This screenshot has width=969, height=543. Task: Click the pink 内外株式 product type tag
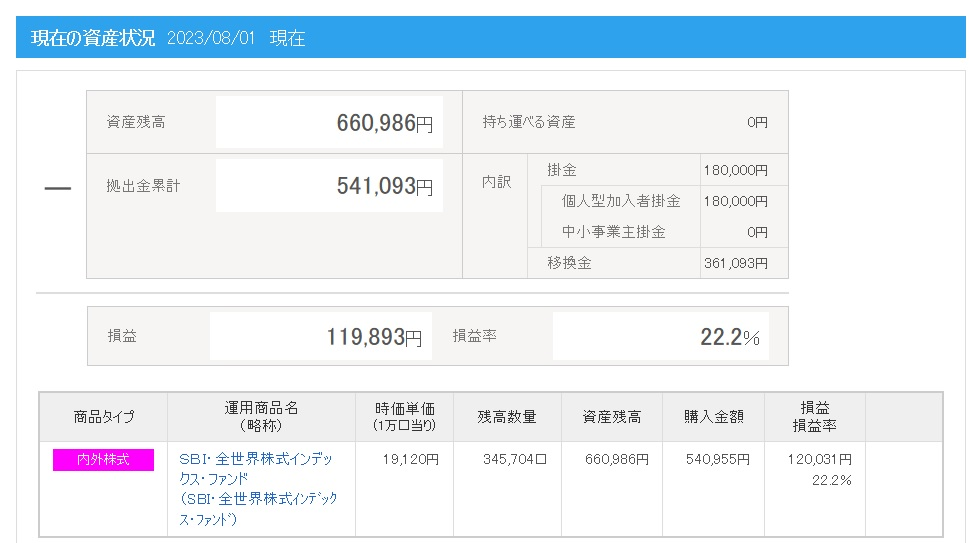[x=103, y=460]
